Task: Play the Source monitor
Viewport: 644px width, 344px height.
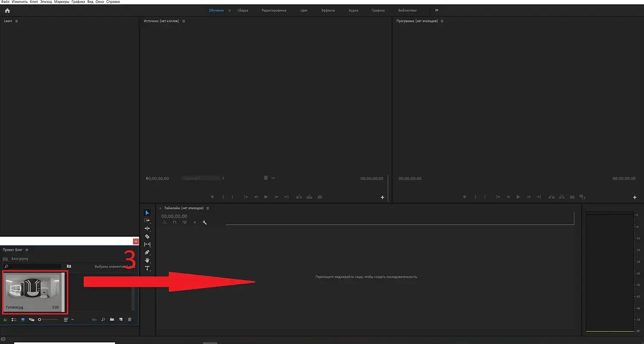Action: 266,197
